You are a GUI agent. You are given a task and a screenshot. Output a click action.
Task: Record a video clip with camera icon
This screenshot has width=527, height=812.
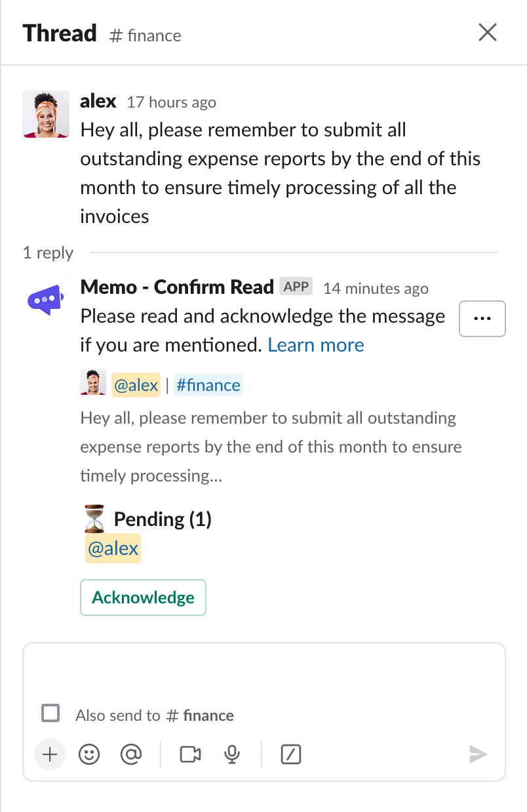pos(190,755)
